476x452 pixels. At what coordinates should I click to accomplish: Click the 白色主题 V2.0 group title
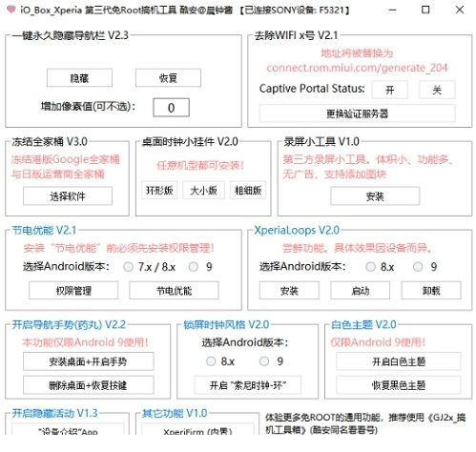tap(363, 324)
